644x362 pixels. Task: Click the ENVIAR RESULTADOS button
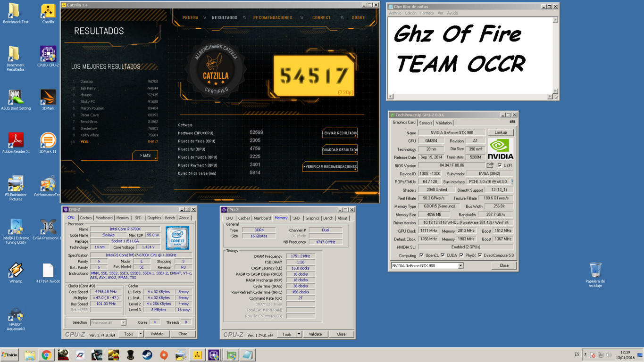(x=340, y=133)
